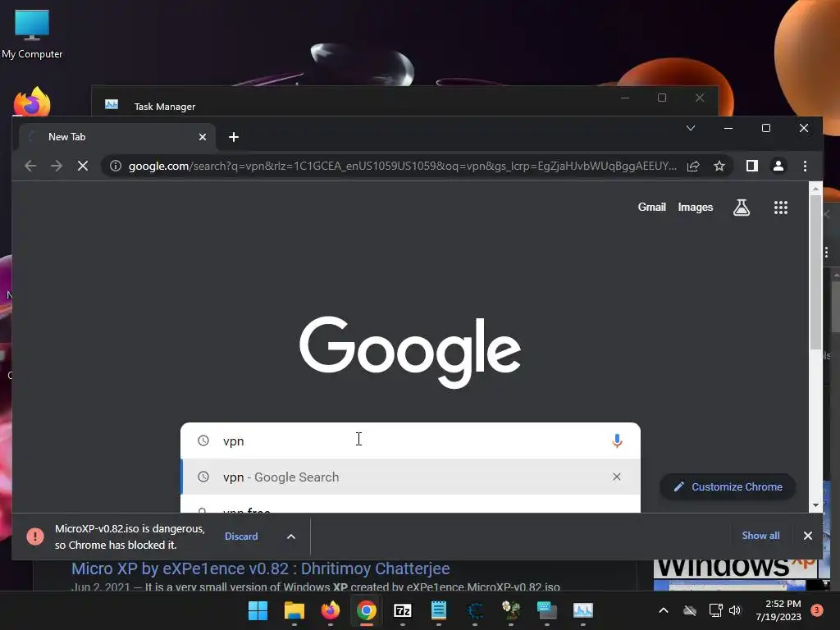The image size is (840, 630).
Task: Click the Chrome taskbar icon
Action: [367, 610]
